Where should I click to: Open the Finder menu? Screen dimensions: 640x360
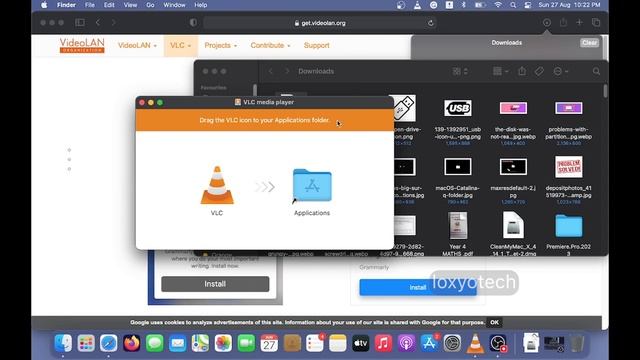(66, 5)
